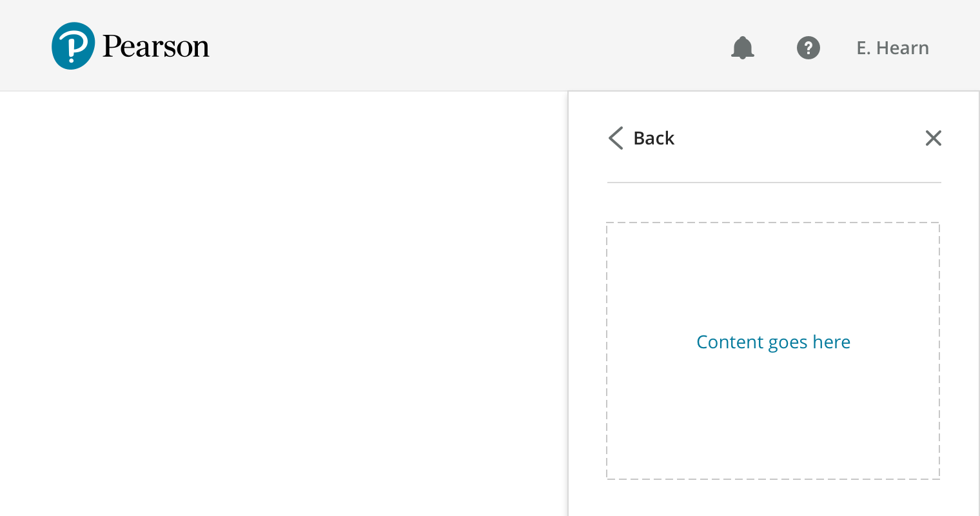Open the E. Hearn account menu
The width and height of the screenshot is (980, 516).
click(x=892, y=48)
